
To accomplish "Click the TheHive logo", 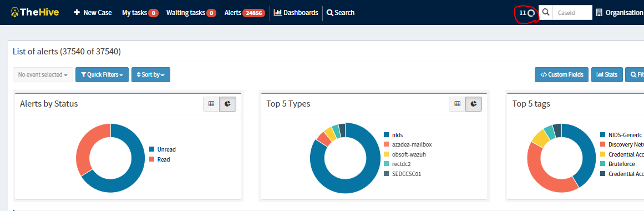I will pos(35,12).
